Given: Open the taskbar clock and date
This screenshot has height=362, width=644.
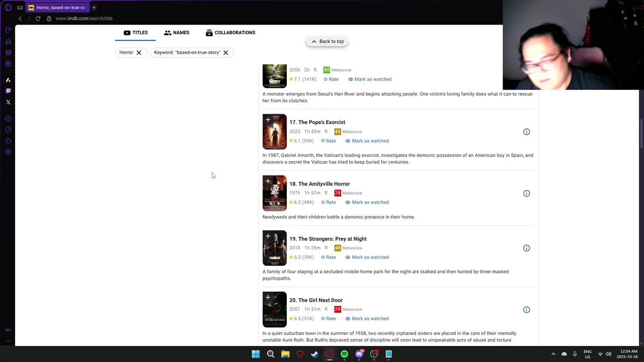Looking at the screenshot, I should (627, 354).
